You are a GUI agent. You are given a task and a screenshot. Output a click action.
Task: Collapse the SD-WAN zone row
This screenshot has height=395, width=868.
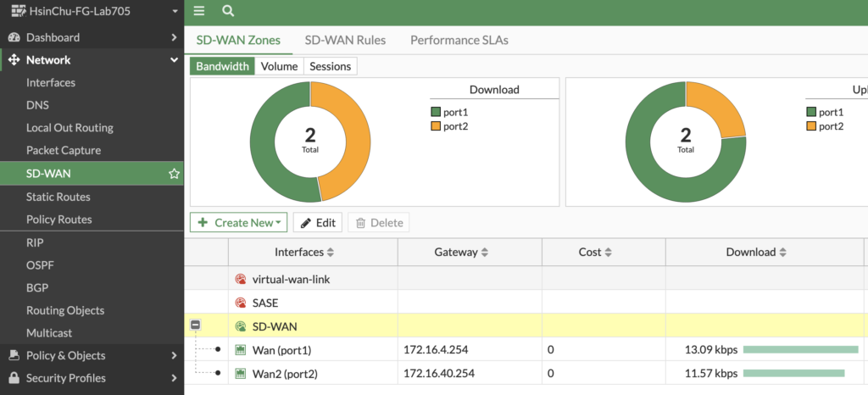click(x=195, y=326)
